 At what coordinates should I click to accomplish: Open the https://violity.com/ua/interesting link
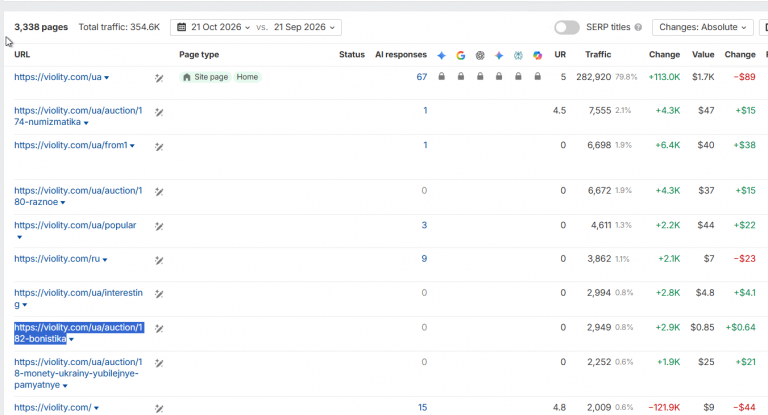[x=78, y=298]
